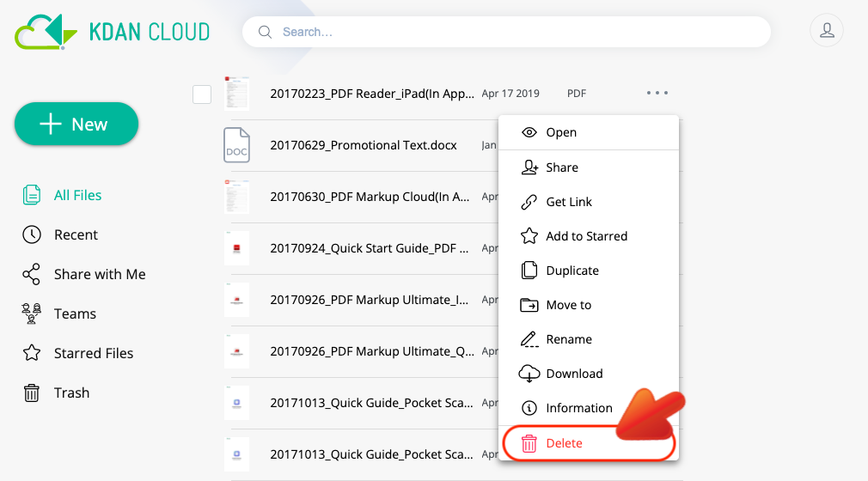This screenshot has width=868, height=481.
Task: Open Starred Files in sidebar
Action: [x=77, y=353]
